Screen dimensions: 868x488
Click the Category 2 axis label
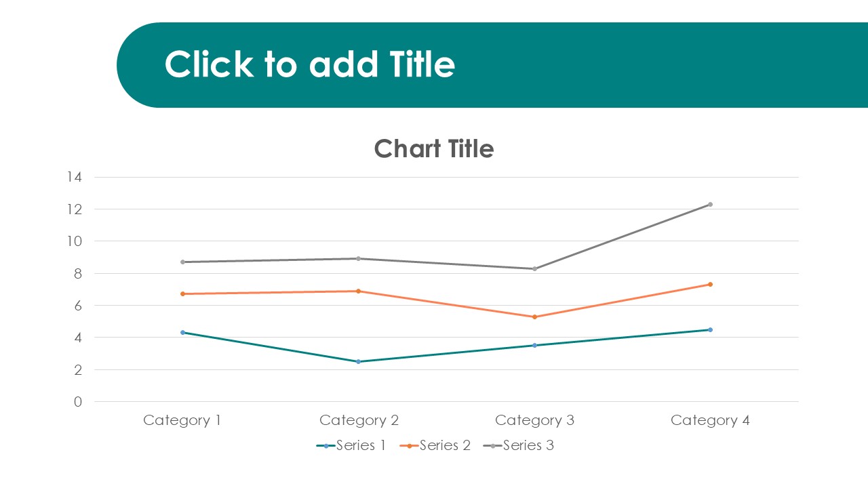click(359, 420)
